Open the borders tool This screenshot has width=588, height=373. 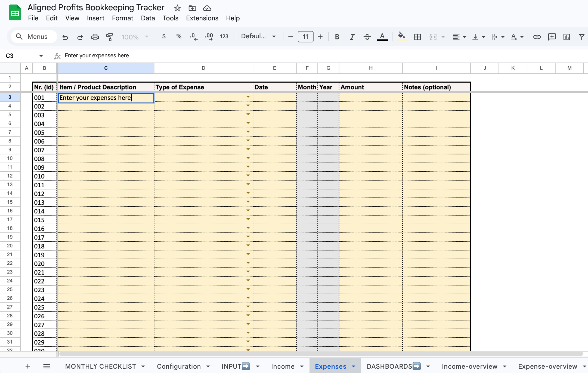417,37
